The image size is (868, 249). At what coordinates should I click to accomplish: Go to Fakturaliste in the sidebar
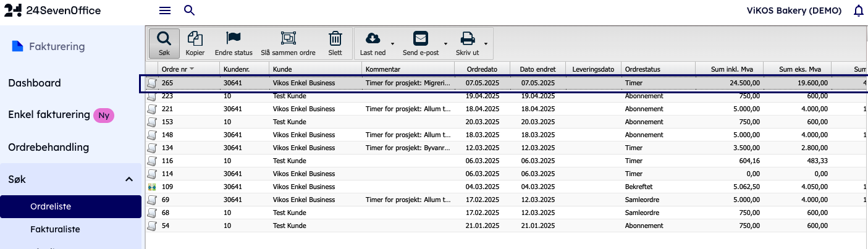click(55, 229)
